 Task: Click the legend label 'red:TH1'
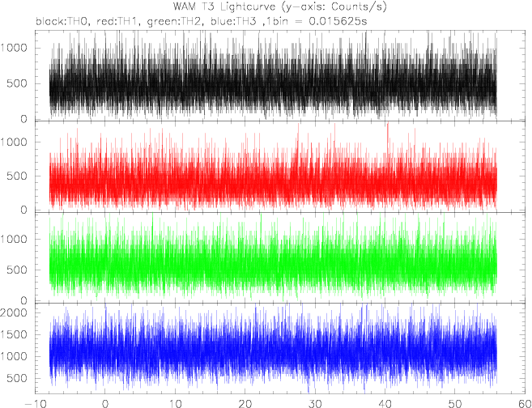pos(118,21)
